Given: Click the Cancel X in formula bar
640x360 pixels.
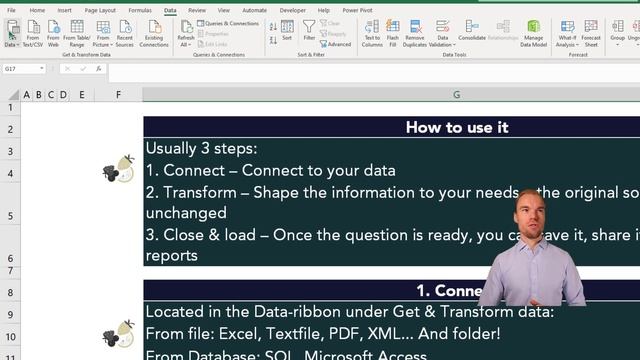Looking at the screenshot, I should 67,69.
